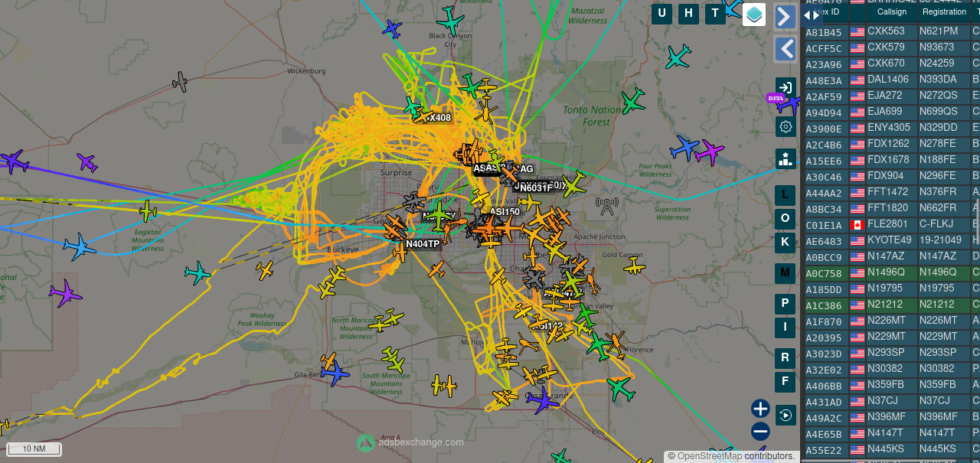Toggle the F button

click(785, 382)
